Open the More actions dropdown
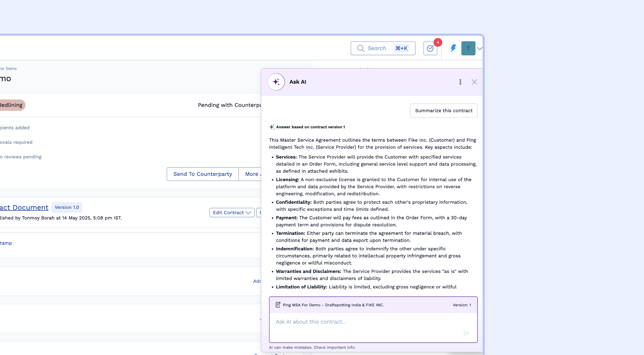The width and height of the screenshot is (644, 355). tap(252, 174)
